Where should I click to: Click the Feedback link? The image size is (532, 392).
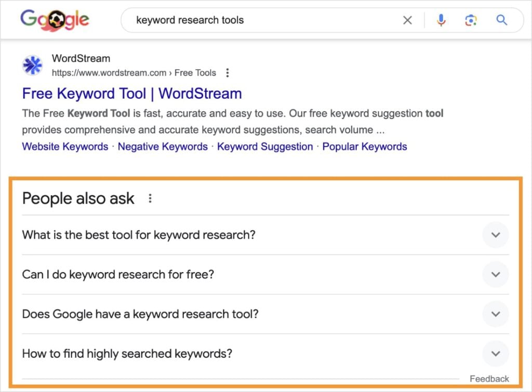pos(489,379)
